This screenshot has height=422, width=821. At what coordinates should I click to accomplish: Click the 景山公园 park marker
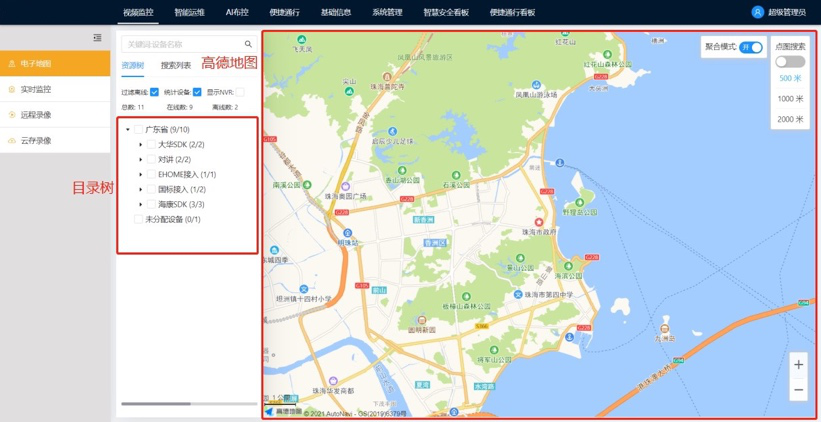(x=520, y=258)
